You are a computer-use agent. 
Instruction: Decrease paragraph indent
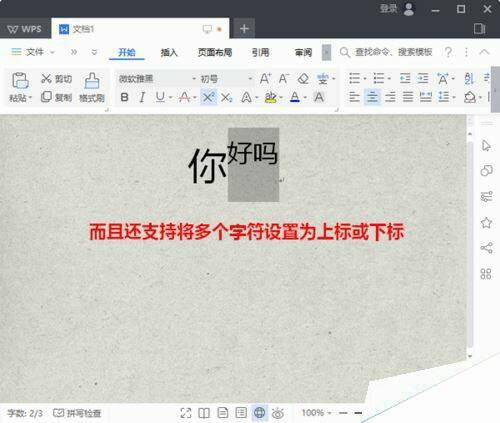(405, 79)
